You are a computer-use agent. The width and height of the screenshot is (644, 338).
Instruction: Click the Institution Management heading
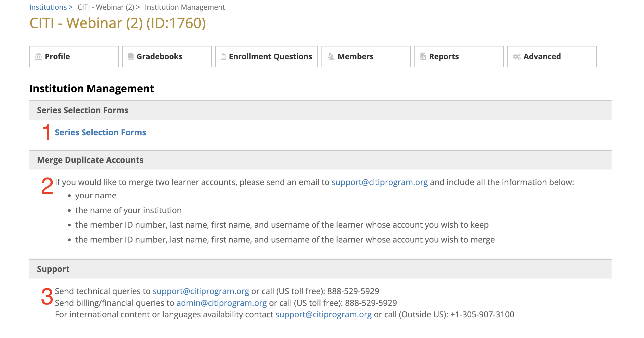pos(92,89)
